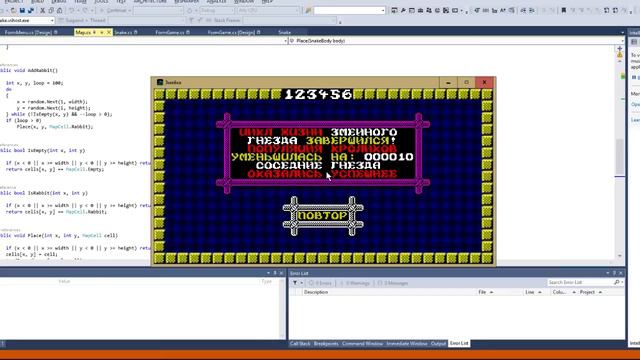Click the New Project icon at the toolbar start
Screen dimensions: 640x360
click(x=3, y=10)
